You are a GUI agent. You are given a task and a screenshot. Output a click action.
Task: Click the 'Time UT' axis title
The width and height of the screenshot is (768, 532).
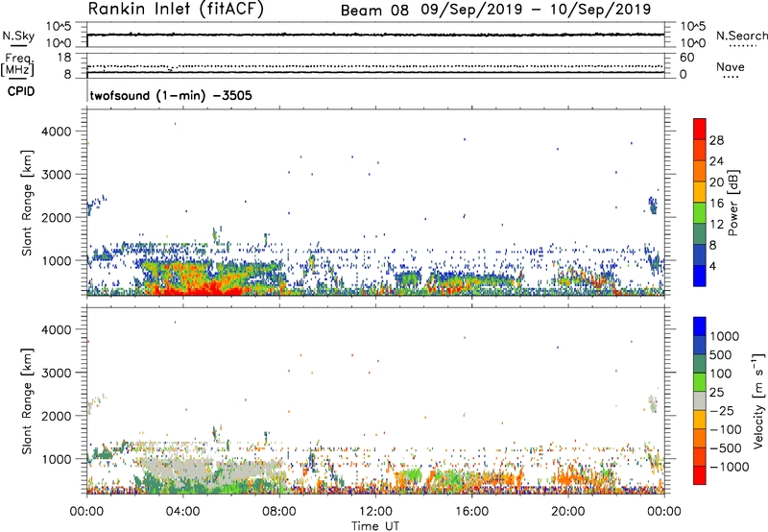[375, 526]
